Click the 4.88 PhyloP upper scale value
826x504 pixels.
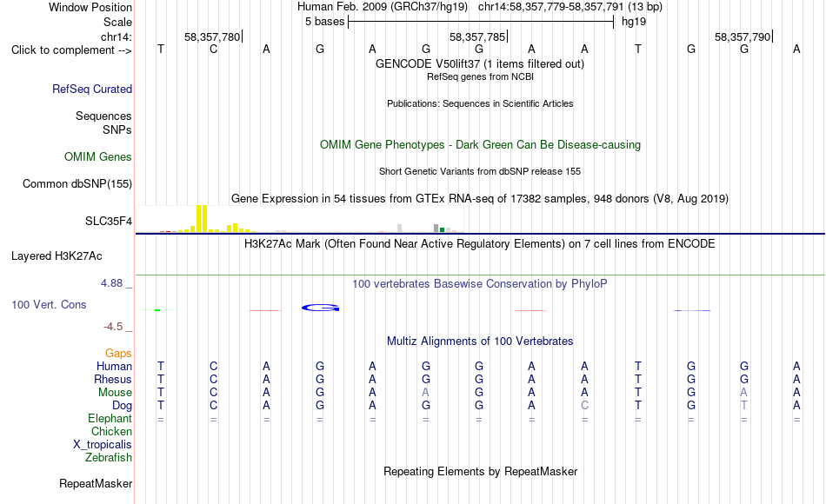pos(111,283)
